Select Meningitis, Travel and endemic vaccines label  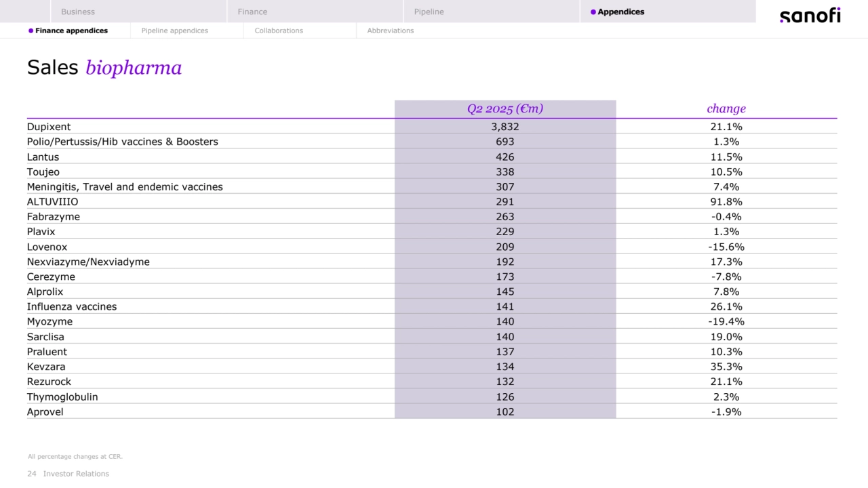(125, 186)
